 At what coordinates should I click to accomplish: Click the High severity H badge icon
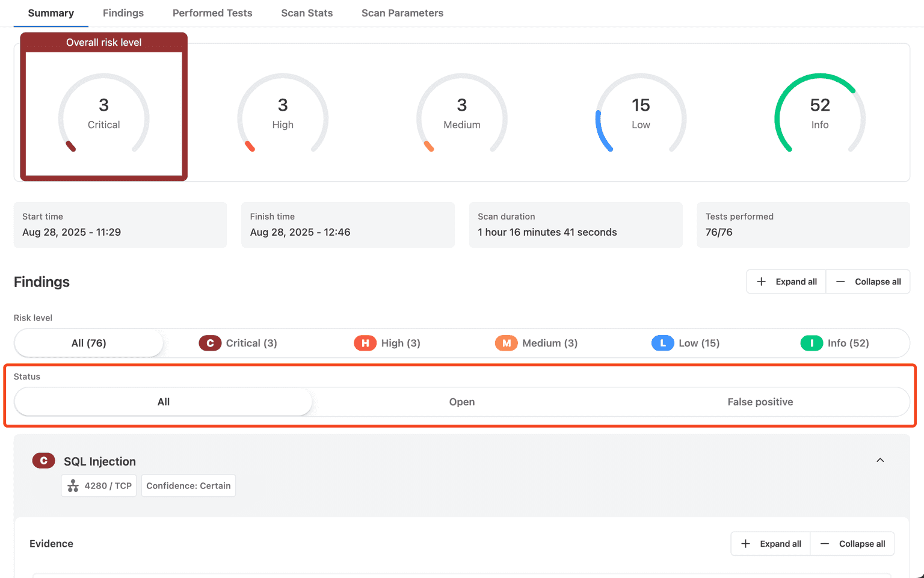365,343
